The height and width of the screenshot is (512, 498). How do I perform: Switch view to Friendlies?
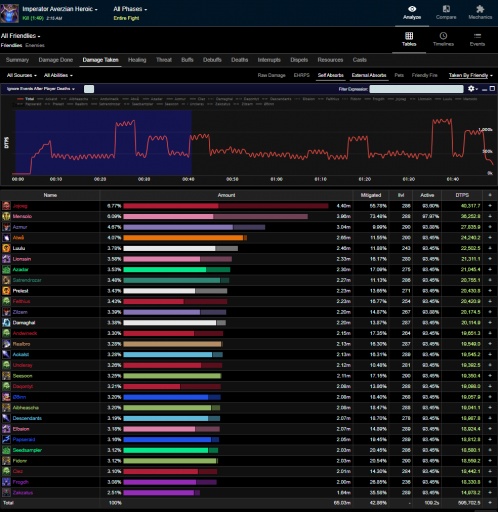point(11,45)
